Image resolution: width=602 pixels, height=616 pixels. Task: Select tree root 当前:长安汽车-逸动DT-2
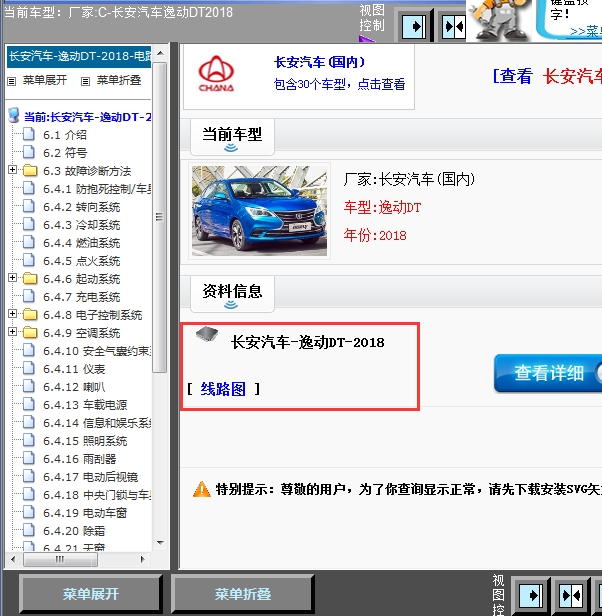87,117
